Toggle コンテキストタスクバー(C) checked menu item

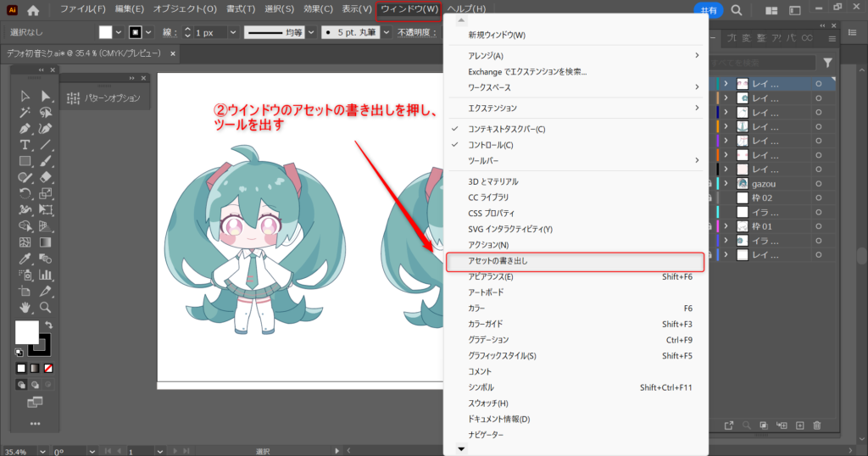[x=507, y=129]
